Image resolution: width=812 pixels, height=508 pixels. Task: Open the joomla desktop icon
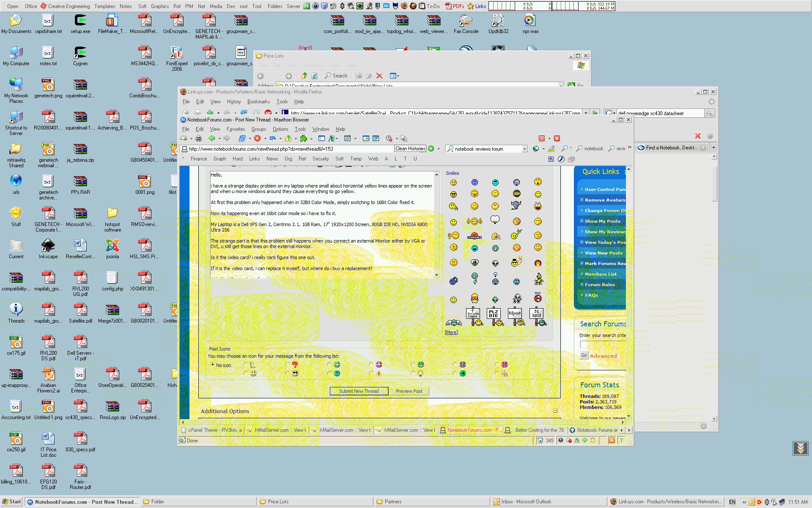pos(112,248)
